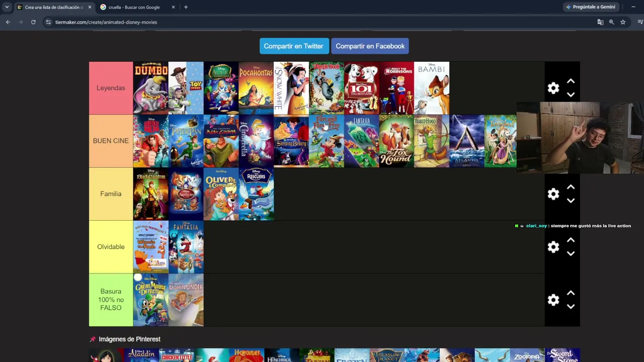This screenshot has height=362, width=644.
Task: Open a new browser tab
Action: click(186, 7)
